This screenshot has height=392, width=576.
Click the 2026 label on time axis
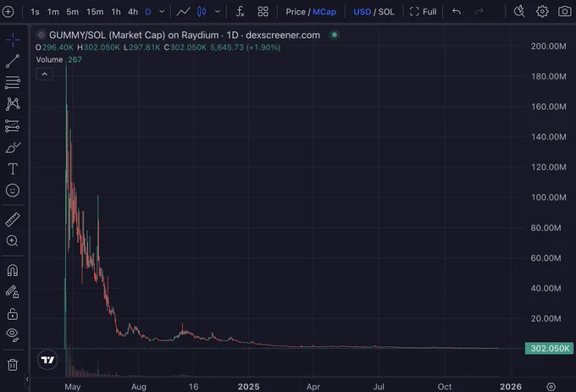(x=511, y=386)
